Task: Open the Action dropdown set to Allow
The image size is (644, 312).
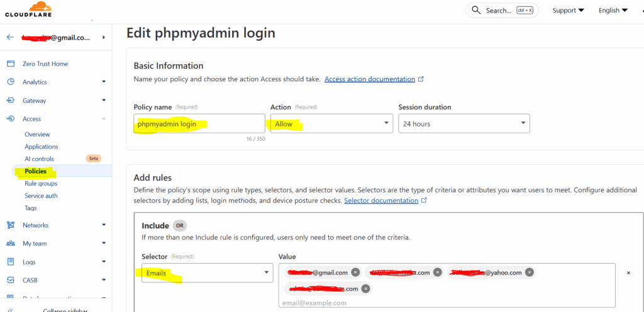Action: tap(331, 123)
